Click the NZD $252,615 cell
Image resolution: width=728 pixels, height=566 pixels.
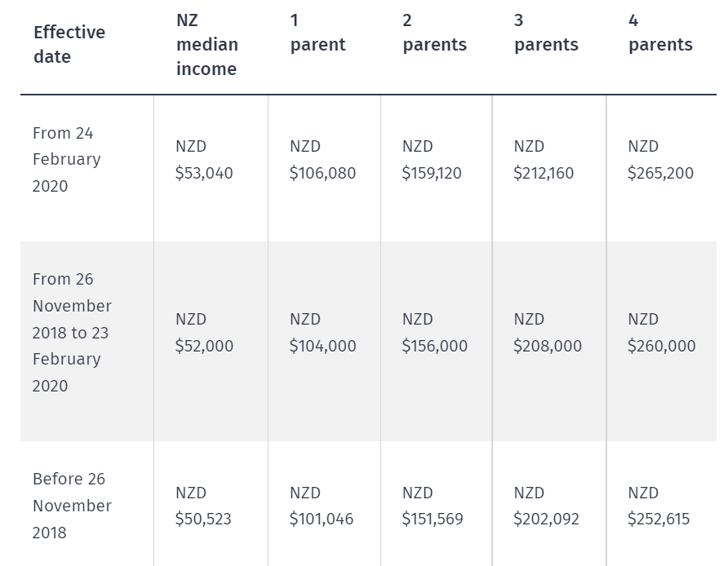[659, 506]
